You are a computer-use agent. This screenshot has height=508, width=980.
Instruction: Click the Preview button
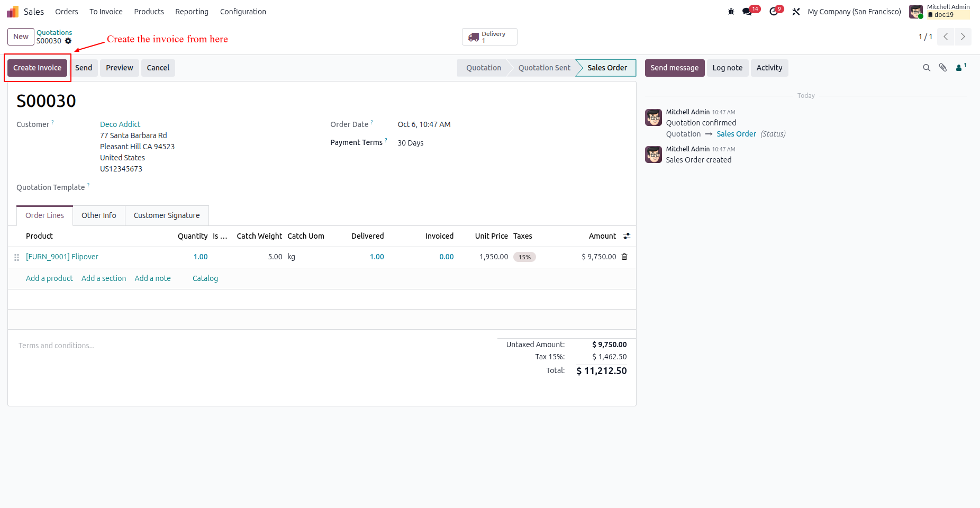(x=120, y=68)
